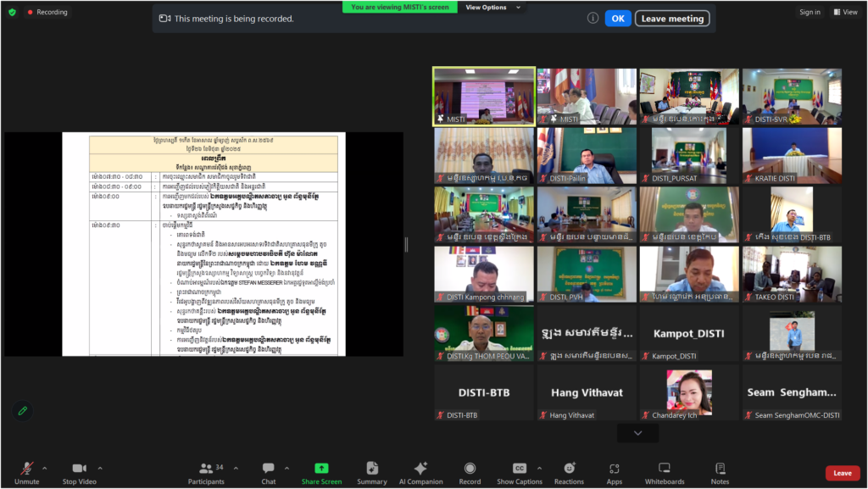This screenshot has height=489, width=868.
Task: Open the Participants panel
Action: [206, 472]
